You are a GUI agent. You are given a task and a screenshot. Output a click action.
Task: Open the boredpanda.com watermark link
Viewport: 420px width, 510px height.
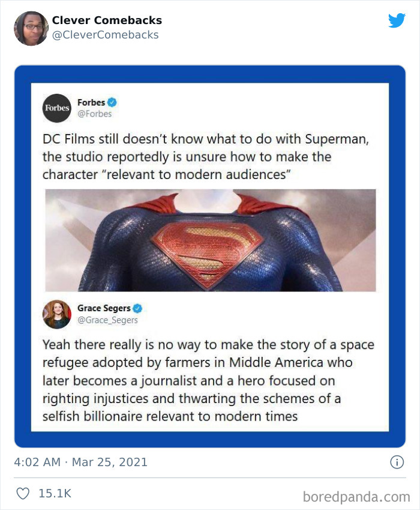[356, 497]
